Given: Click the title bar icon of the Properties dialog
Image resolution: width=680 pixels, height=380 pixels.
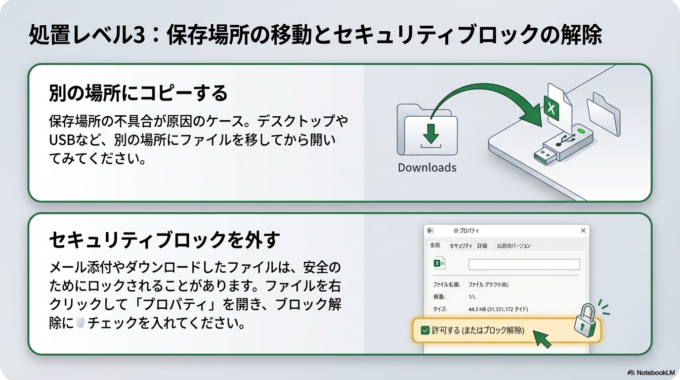Looking at the screenshot, I should coord(430,230).
